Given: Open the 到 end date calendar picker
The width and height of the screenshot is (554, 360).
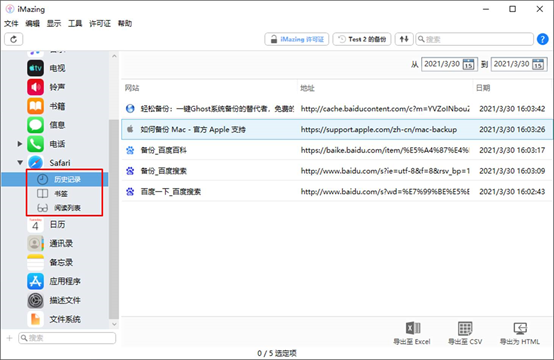Looking at the screenshot, I should tap(538, 64).
